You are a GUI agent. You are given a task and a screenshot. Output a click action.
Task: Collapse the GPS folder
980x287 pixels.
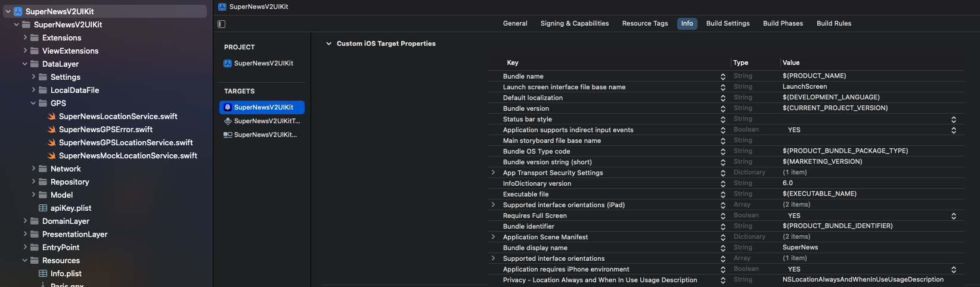point(33,103)
